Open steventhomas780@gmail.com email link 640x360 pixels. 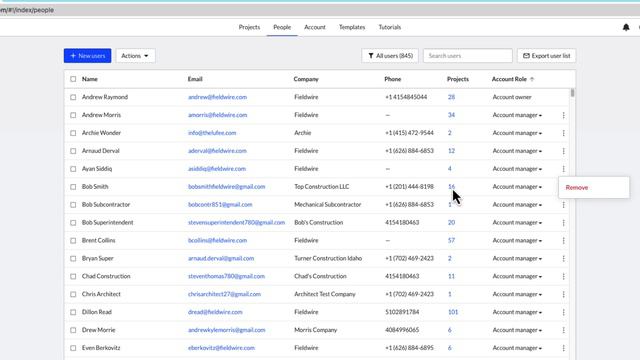pos(226,276)
